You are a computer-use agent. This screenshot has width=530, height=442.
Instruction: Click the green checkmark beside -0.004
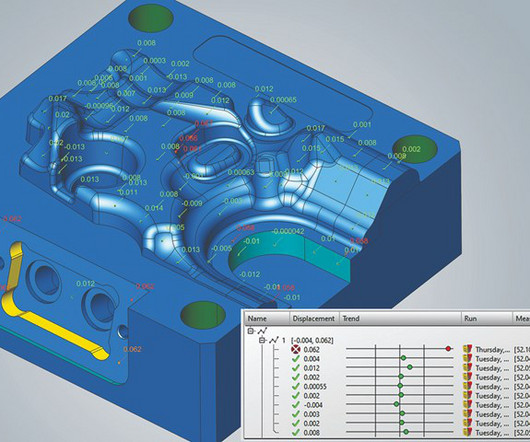point(296,404)
